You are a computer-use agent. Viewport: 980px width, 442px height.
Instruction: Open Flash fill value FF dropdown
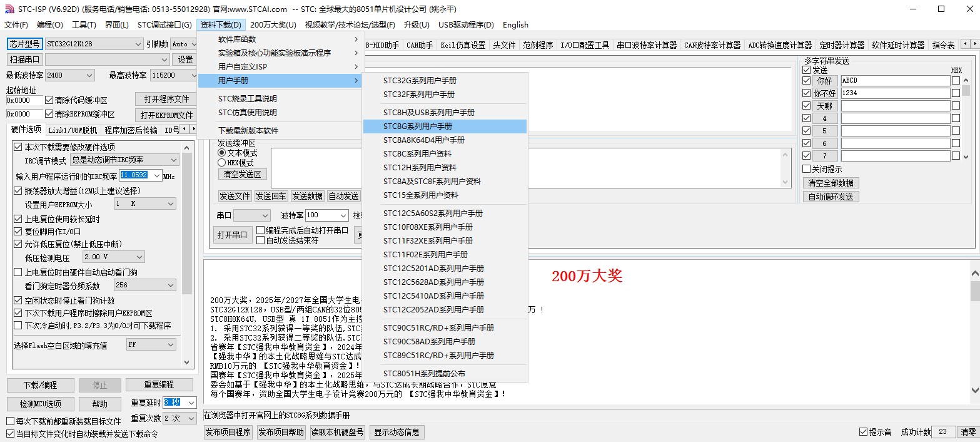click(151, 344)
